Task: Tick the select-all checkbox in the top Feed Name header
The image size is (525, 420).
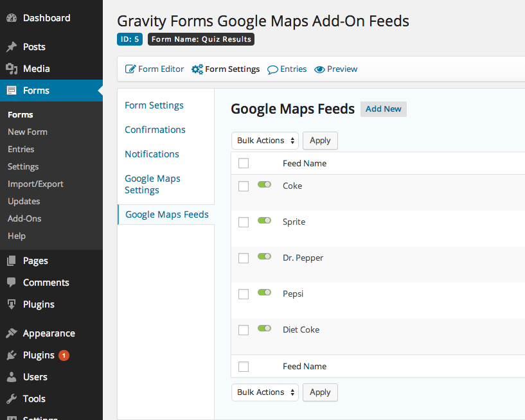Action: click(x=244, y=163)
